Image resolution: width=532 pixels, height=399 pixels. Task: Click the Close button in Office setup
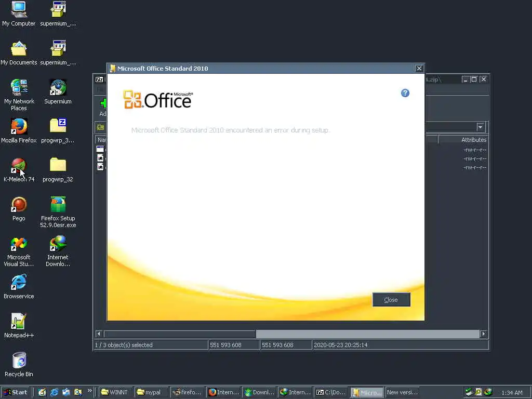[391, 300]
